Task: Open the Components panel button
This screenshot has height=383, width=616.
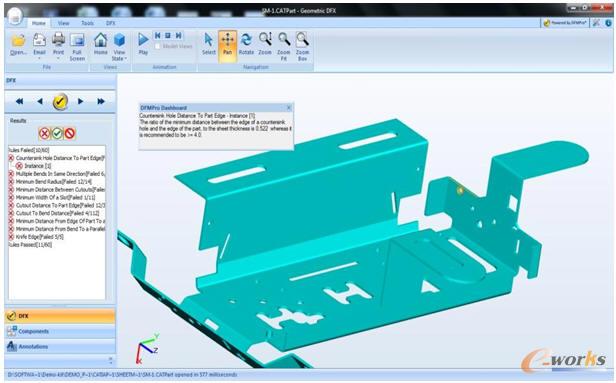Action: 60,332
